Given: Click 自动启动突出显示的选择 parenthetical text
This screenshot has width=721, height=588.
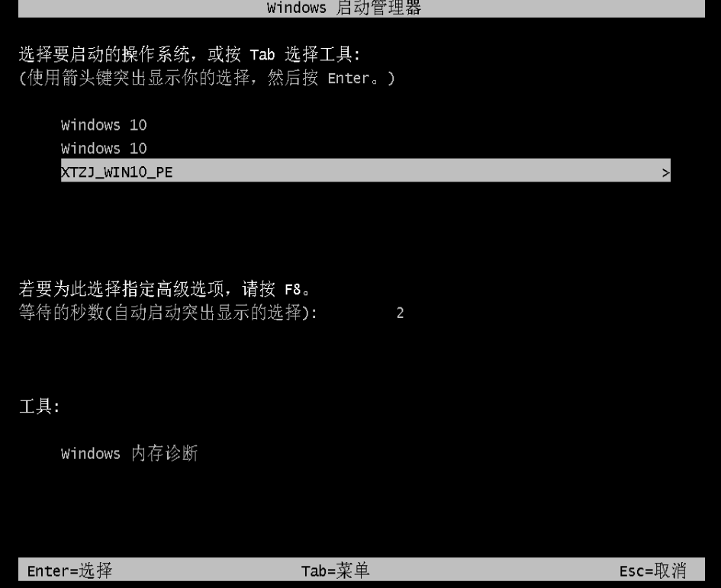Looking at the screenshot, I should (x=208, y=313).
